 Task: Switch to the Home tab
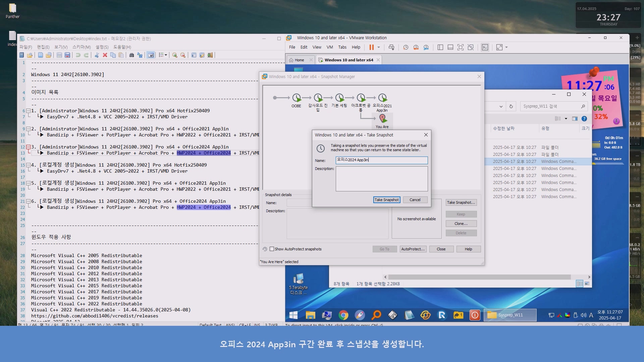coord(299,60)
